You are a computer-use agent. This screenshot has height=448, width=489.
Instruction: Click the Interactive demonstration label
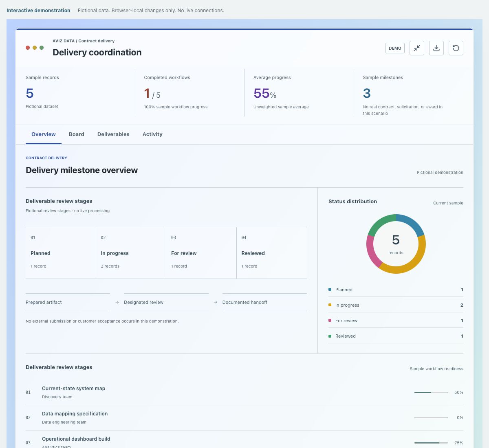click(x=38, y=11)
